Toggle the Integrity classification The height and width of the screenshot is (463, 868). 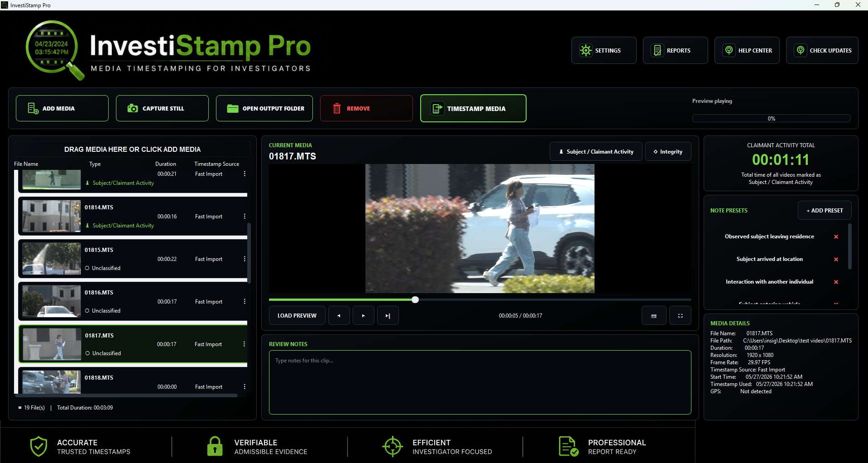(x=668, y=152)
